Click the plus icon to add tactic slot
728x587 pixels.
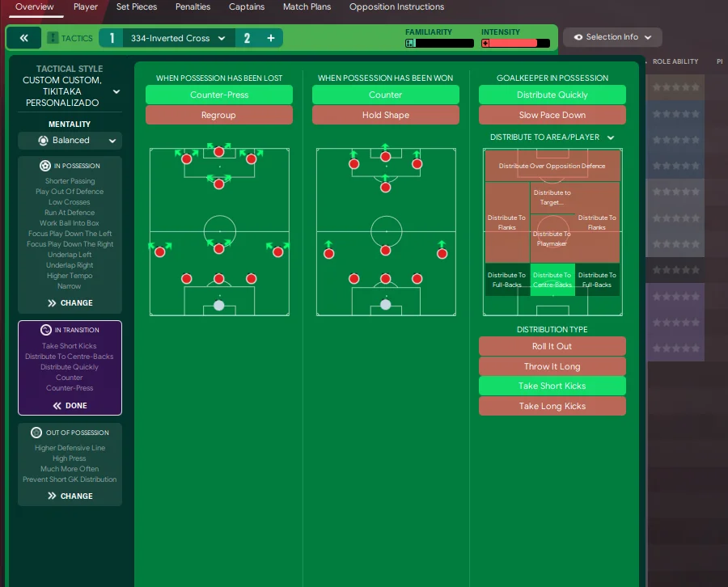(270, 38)
